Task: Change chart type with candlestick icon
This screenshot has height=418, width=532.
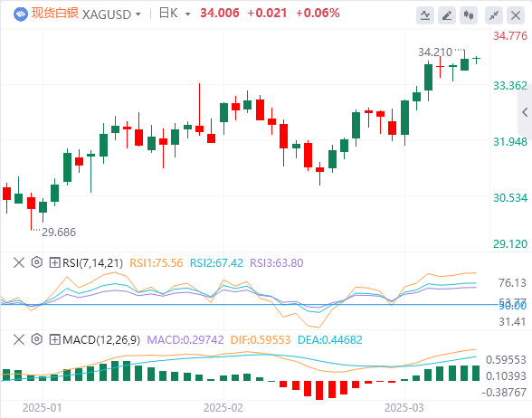Action: 469,15
